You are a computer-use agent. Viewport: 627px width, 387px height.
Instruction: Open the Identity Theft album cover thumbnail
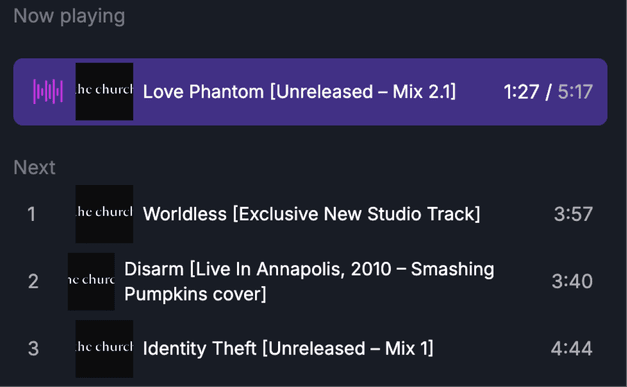click(x=104, y=349)
